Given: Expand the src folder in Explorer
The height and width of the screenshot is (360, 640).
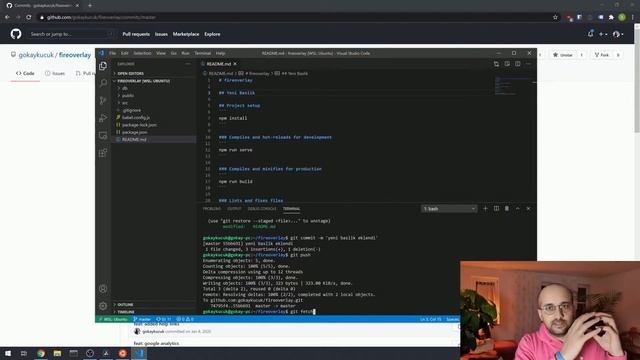Looking at the screenshot, I should point(153,103).
